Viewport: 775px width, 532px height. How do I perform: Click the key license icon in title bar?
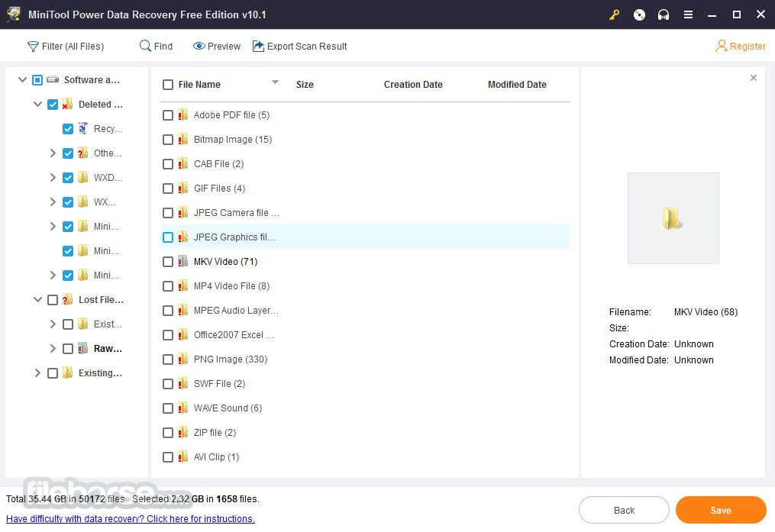(x=614, y=15)
